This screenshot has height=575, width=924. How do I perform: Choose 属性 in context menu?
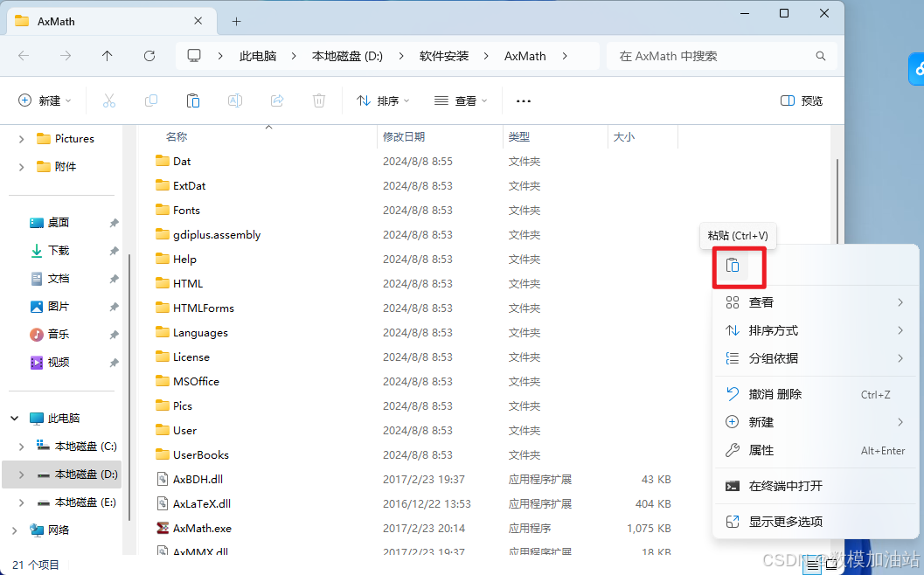pos(816,450)
